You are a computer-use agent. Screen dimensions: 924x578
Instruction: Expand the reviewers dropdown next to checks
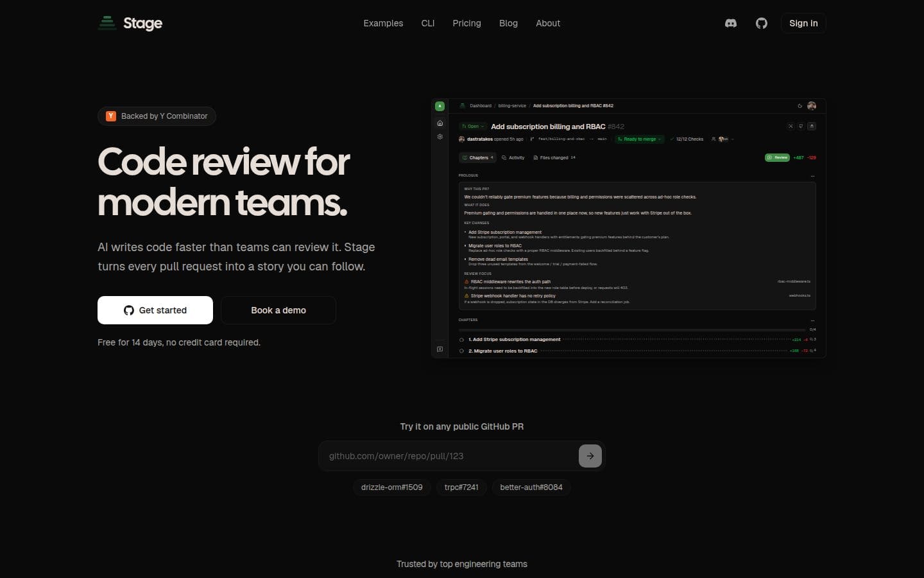click(x=723, y=139)
